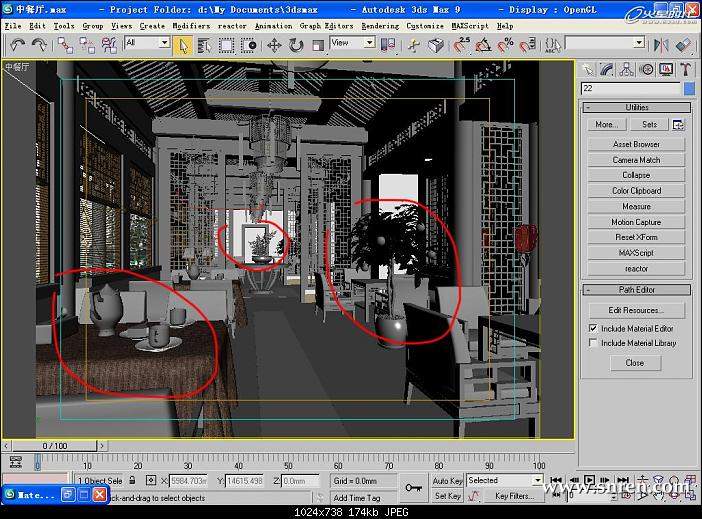Open the Modifiers menu
This screenshot has height=519, width=702.
(191, 25)
